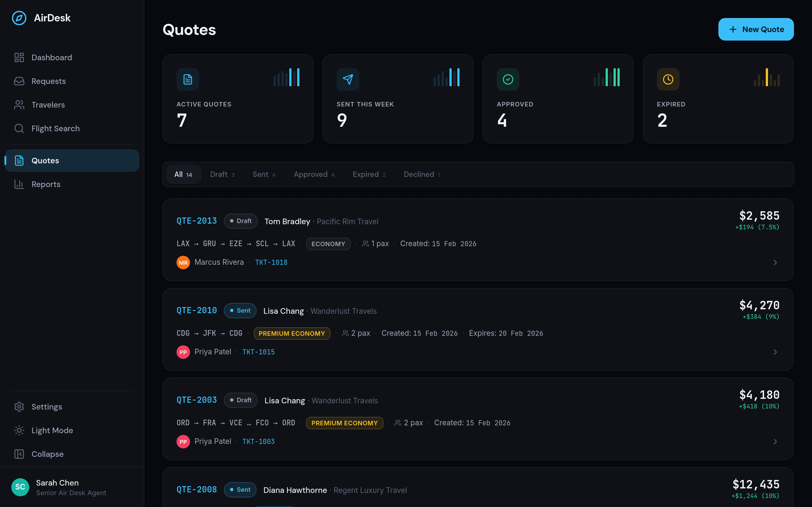
Task: Collapse the sidebar navigation
Action: point(47,454)
